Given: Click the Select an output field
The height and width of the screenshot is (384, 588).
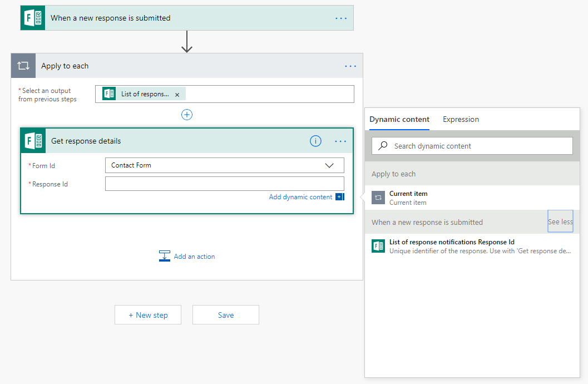Looking at the screenshot, I should point(225,94).
